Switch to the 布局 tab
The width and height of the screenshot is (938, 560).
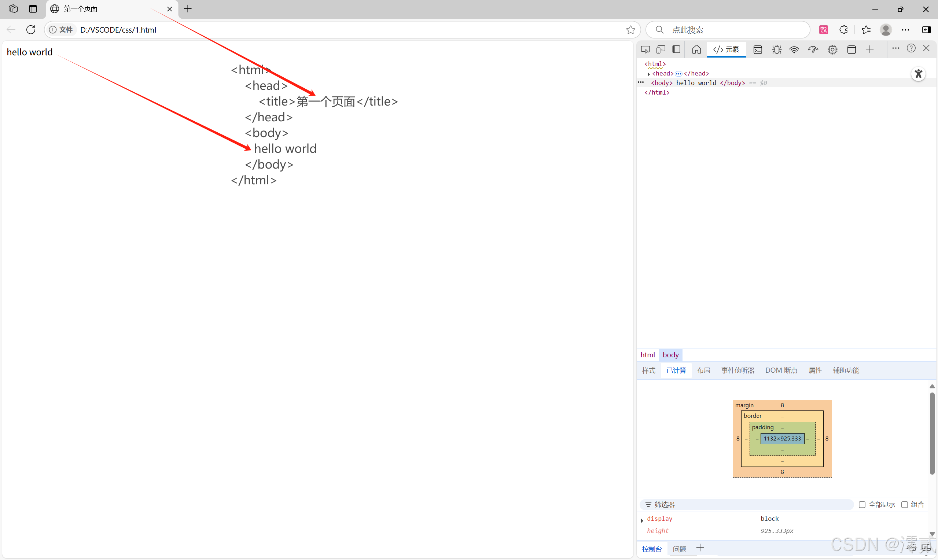point(703,370)
